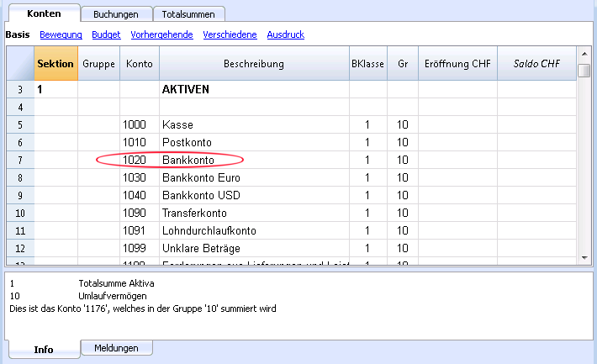Click account number 1000 cell
Screen dimensions: 597x364
(x=140, y=124)
